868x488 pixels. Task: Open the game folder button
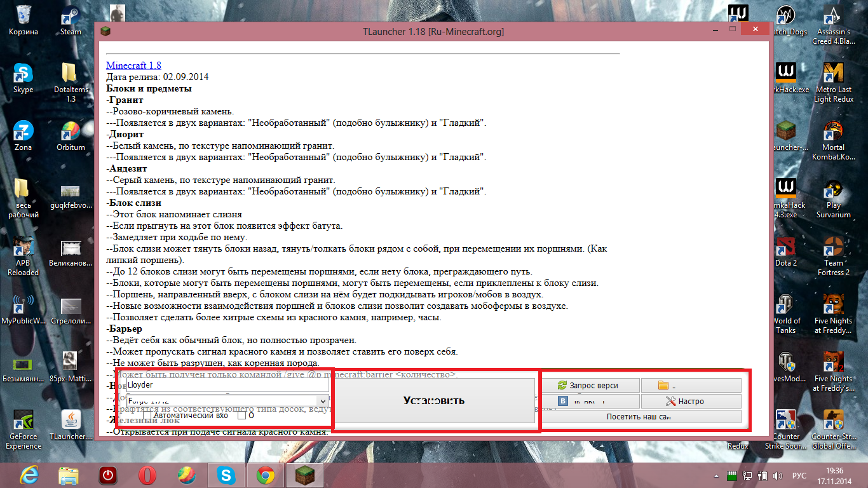click(691, 385)
